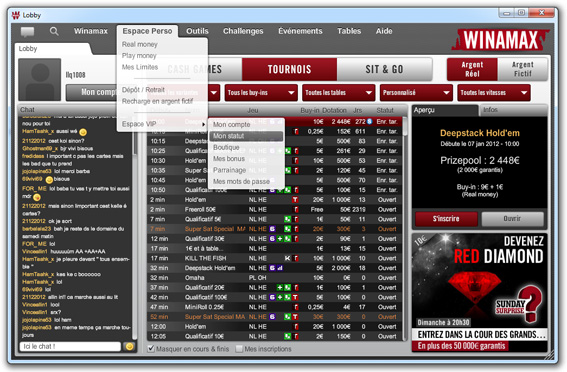Select the 1€ et à table... row

[275, 248]
